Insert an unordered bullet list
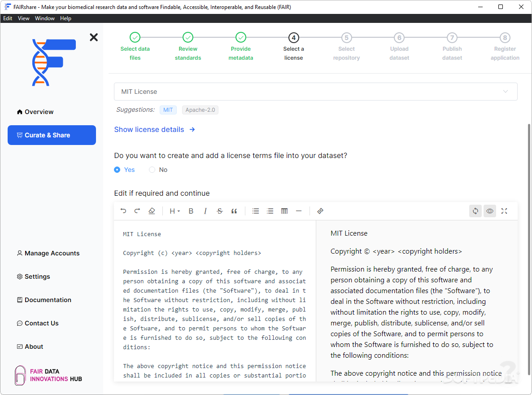 point(256,211)
